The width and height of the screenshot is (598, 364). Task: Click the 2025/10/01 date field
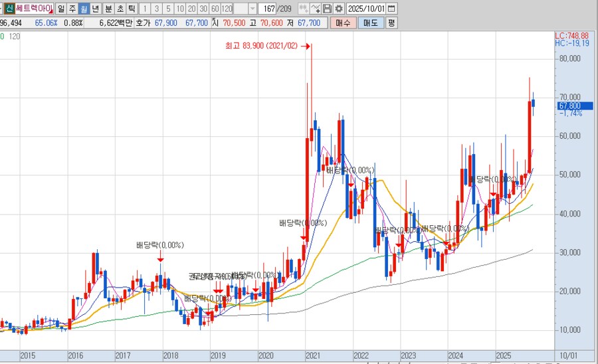pyautogui.click(x=367, y=9)
